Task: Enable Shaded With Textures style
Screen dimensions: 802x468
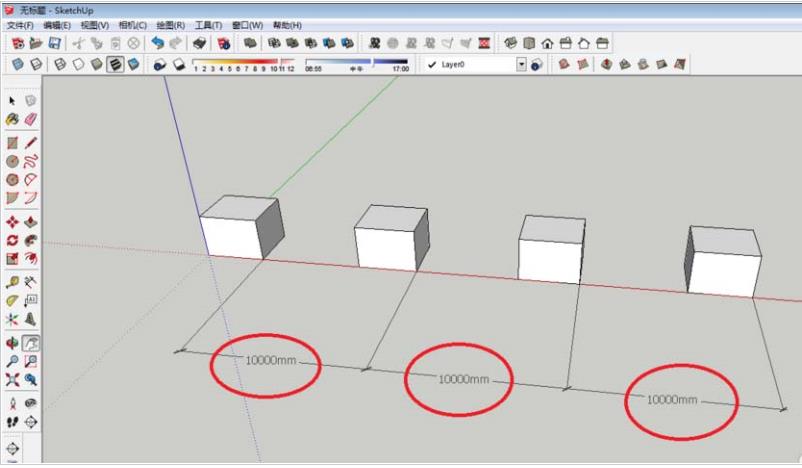Action: (x=115, y=64)
